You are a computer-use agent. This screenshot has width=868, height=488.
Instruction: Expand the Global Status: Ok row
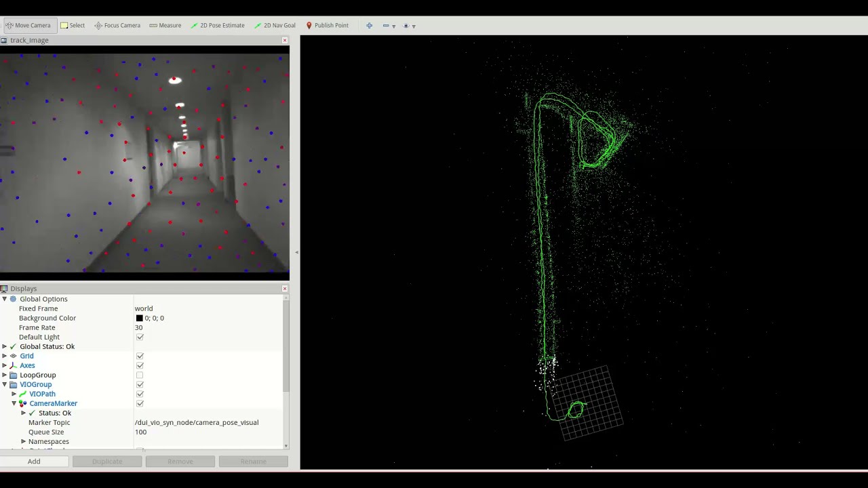(5, 346)
